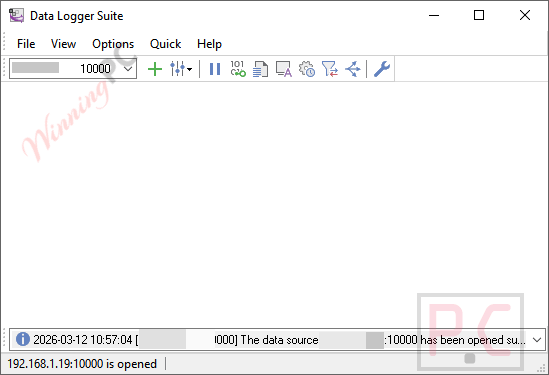This screenshot has width=549, height=375.
Task: Open the Quick menu
Action: (166, 44)
